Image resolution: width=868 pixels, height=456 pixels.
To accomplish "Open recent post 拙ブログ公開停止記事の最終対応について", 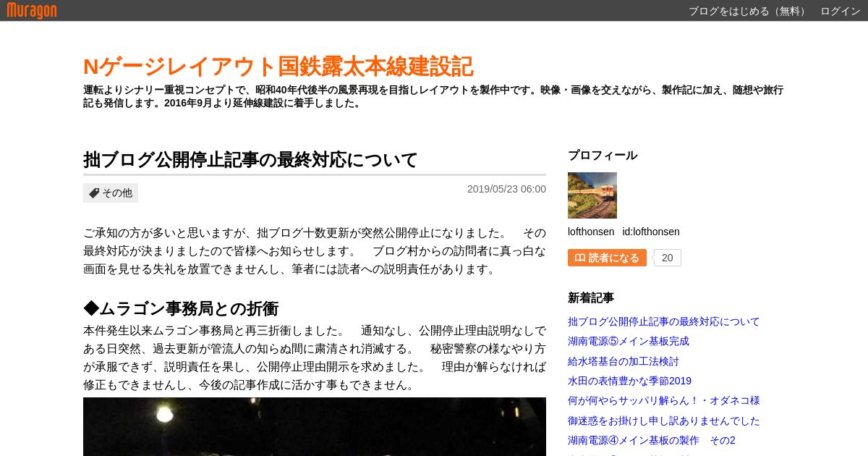I will (x=664, y=321).
